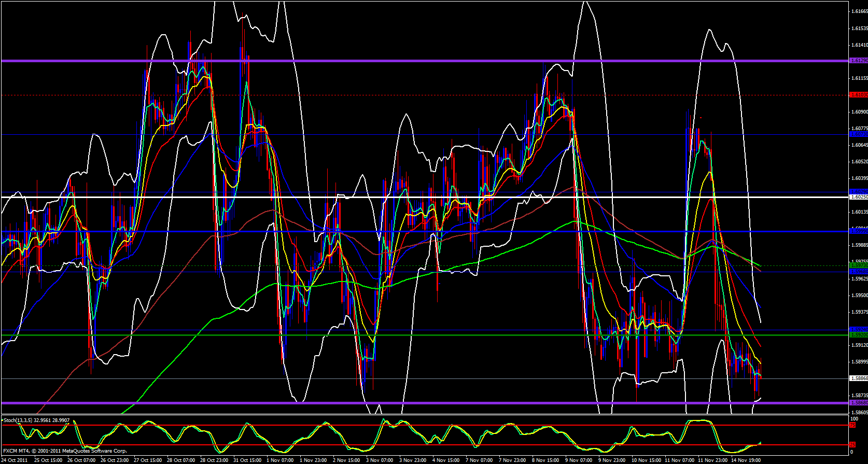Select the upper thick purple horizontal line
868x464 pixels.
pyautogui.click(x=415, y=61)
